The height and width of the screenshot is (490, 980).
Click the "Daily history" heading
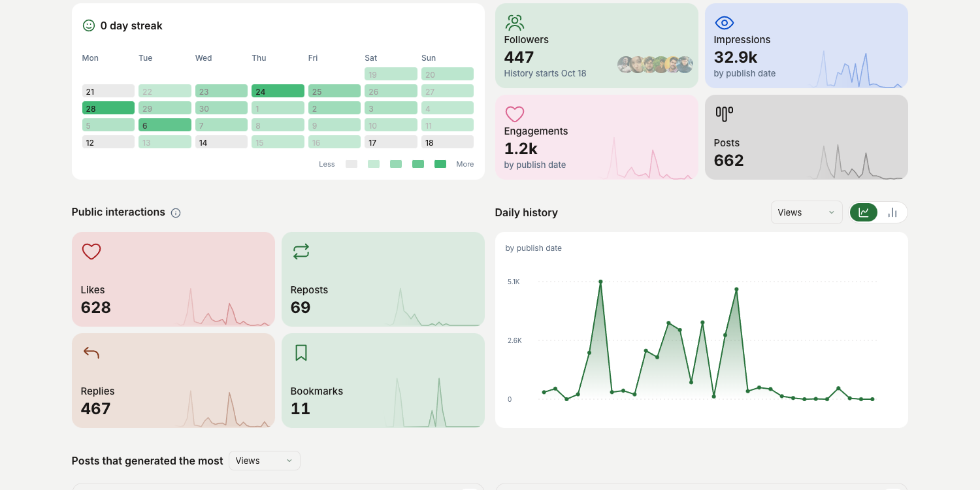(527, 212)
